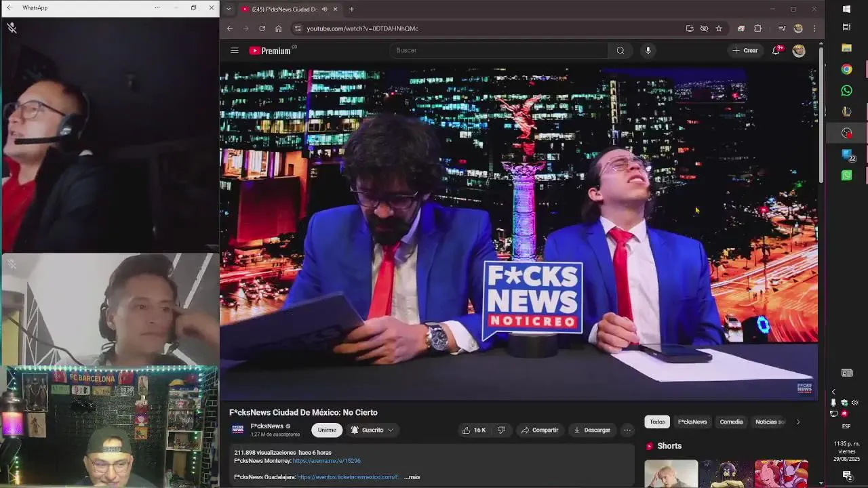Screen dimensions: 868x488
Task: Open the Chrome profile avatar
Action: pyautogui.click(x=798, y=28)
